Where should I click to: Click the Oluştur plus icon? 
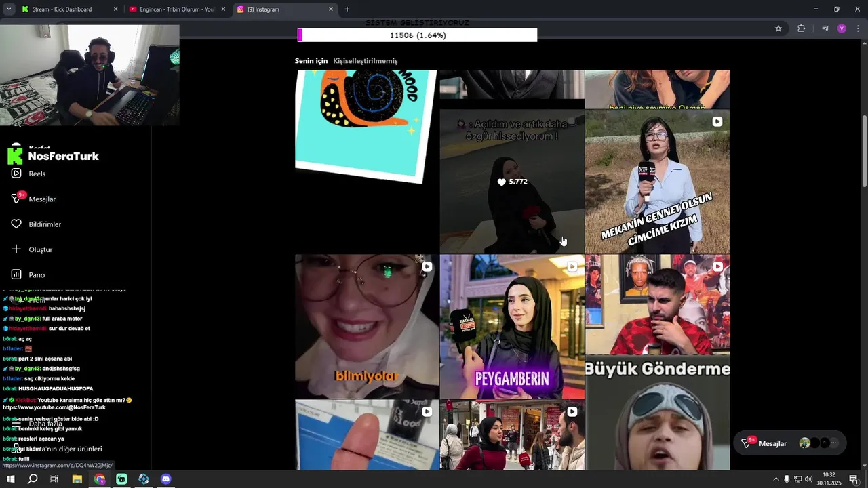click(x=16, y=249)
